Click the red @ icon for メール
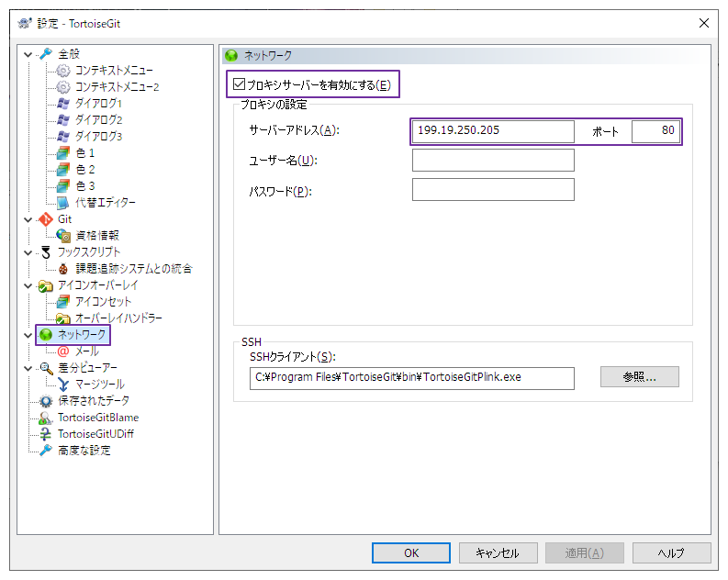 pyautogui.click(x=63, y=351)
